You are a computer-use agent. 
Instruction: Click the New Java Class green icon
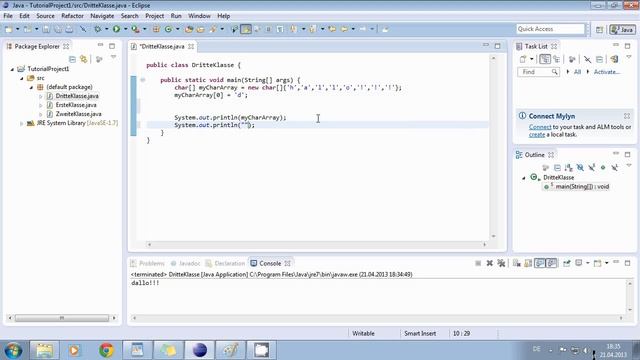tap(168, 29)
